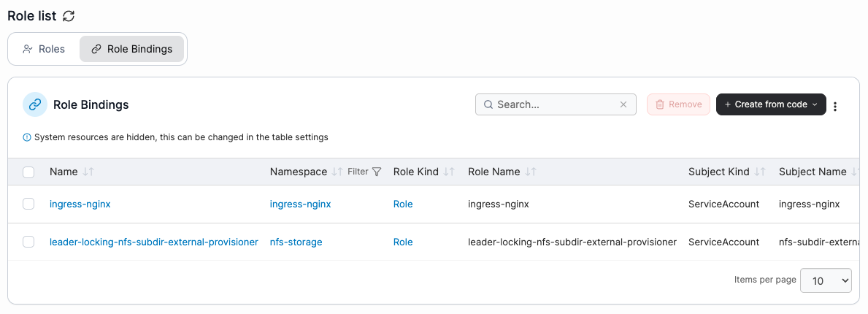
Task: Expand the Create from code dropdown
Action: tap(771, 104)
